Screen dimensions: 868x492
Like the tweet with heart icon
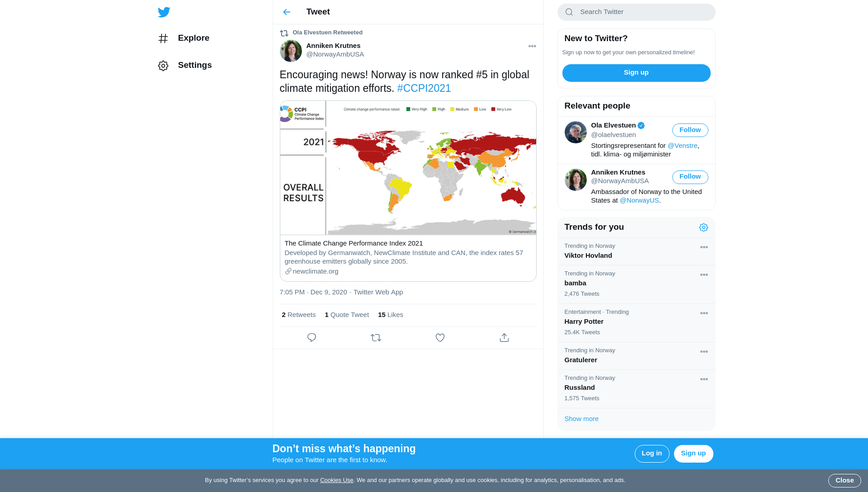click(440, 338)
